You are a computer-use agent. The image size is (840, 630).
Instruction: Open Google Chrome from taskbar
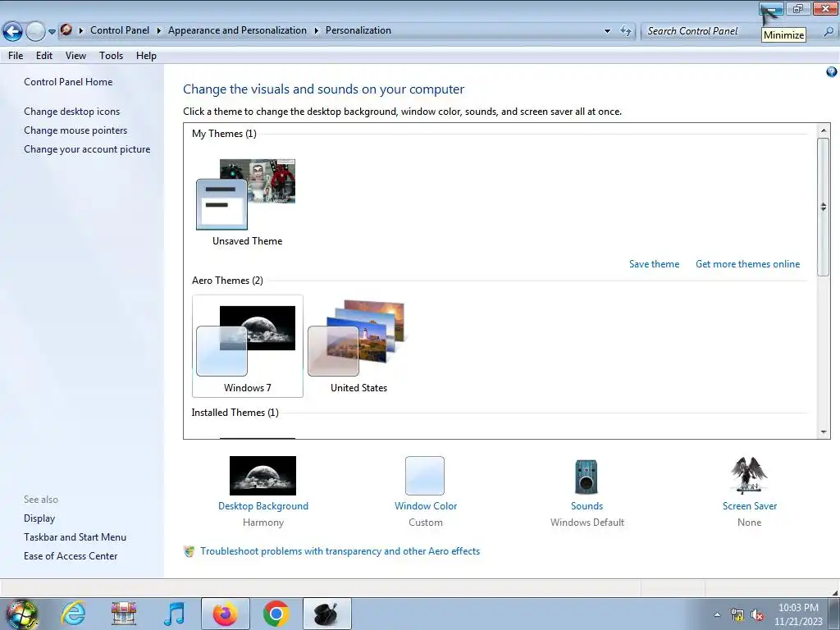click(276, 614)
